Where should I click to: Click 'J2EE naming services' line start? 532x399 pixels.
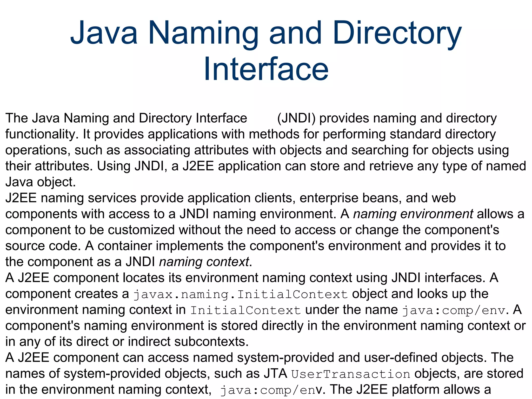pos(71,198)
